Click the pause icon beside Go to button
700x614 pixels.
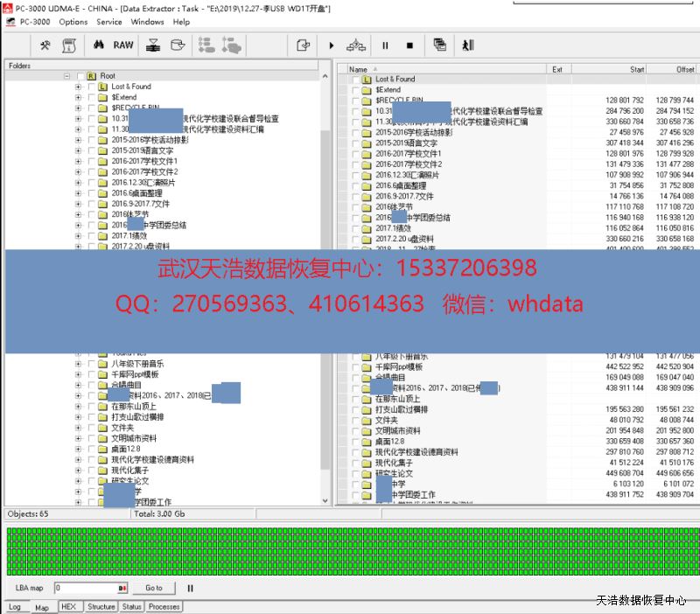[191, 589]
